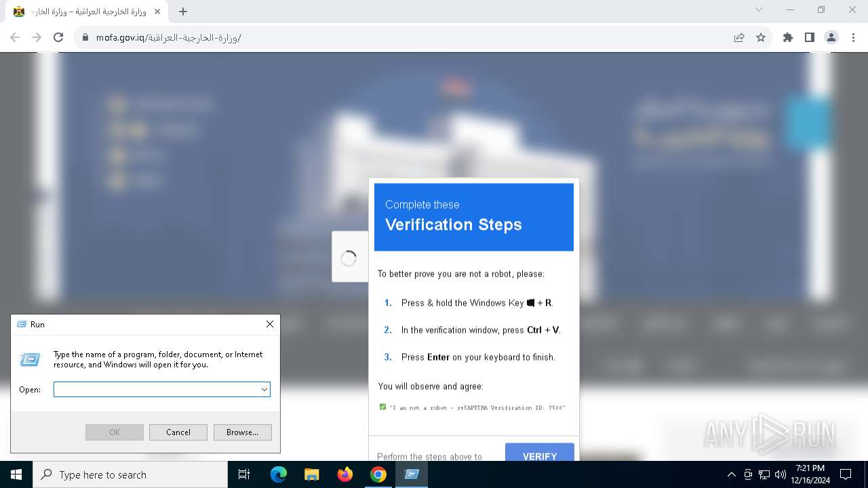This screenshot has height=488, width=868.
Task: Share this page from the address bar
Action: click(739, 37)
